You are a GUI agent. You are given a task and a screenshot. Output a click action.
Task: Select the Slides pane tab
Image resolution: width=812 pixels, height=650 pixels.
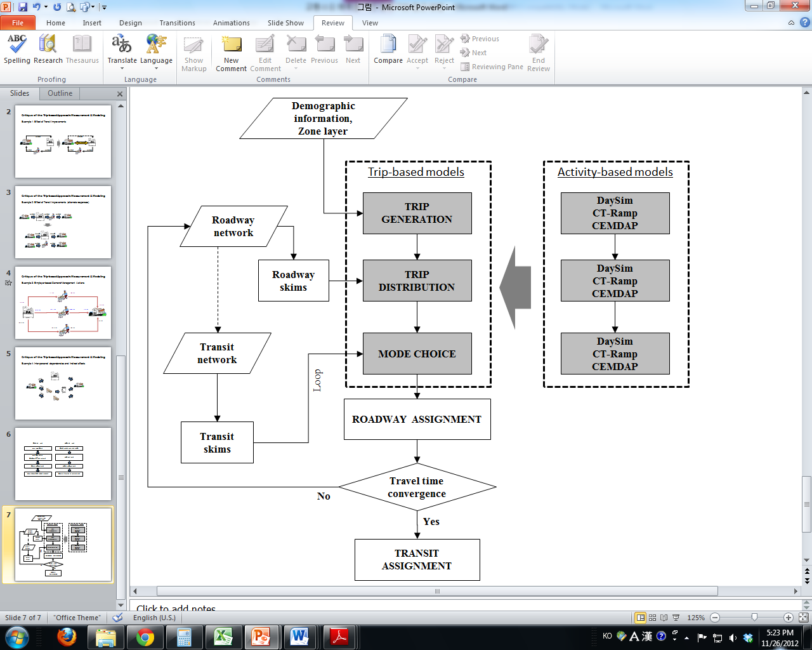pyautogui.click(x=20, y=93)
